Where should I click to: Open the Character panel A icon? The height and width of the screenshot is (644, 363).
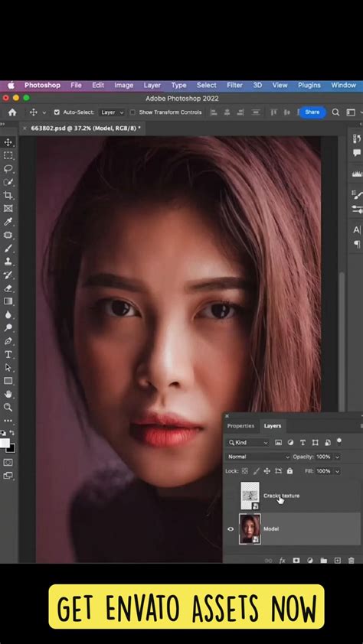pyautogui.click(x=356, y=230)
